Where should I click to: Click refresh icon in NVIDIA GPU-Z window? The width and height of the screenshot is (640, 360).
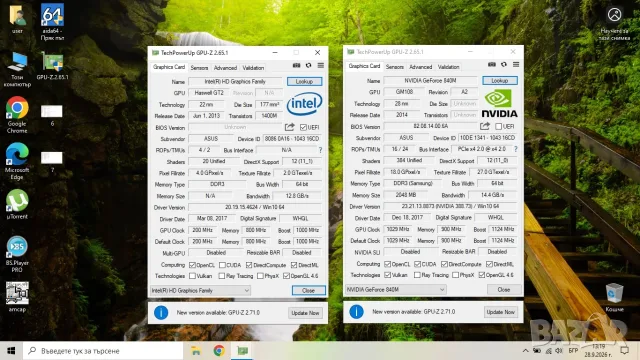[x=504, y=64]
